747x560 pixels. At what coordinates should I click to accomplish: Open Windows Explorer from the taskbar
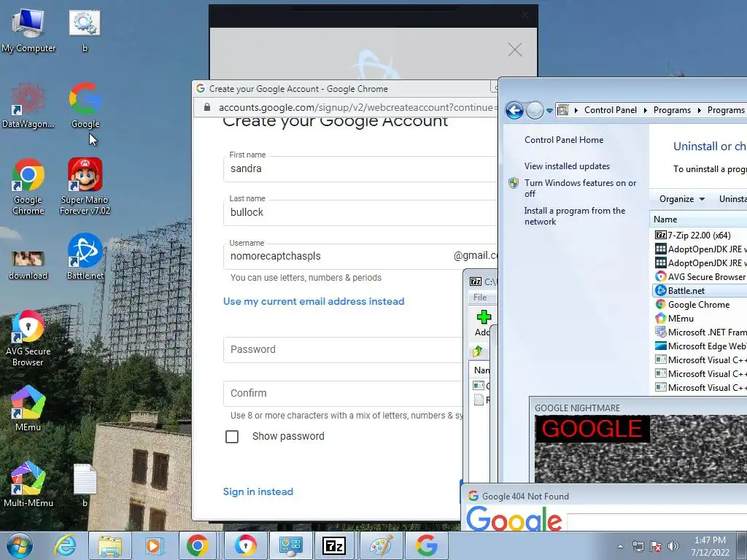(110, 545)
